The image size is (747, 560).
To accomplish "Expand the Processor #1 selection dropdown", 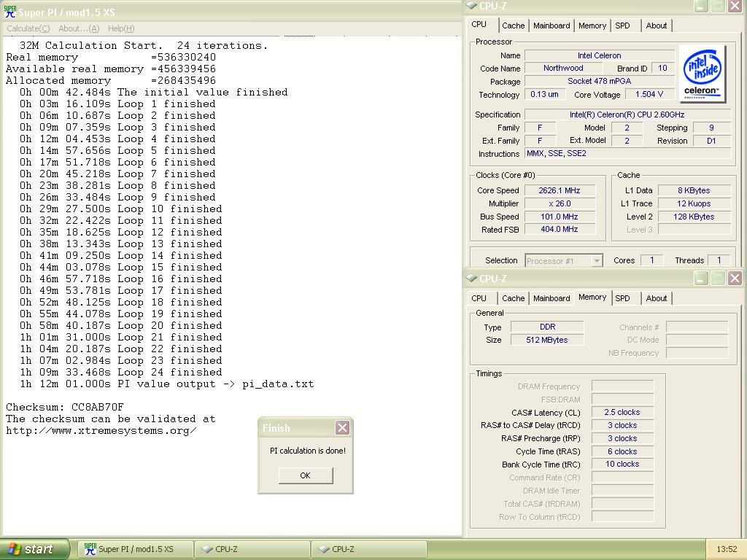I will click(597, 261).
